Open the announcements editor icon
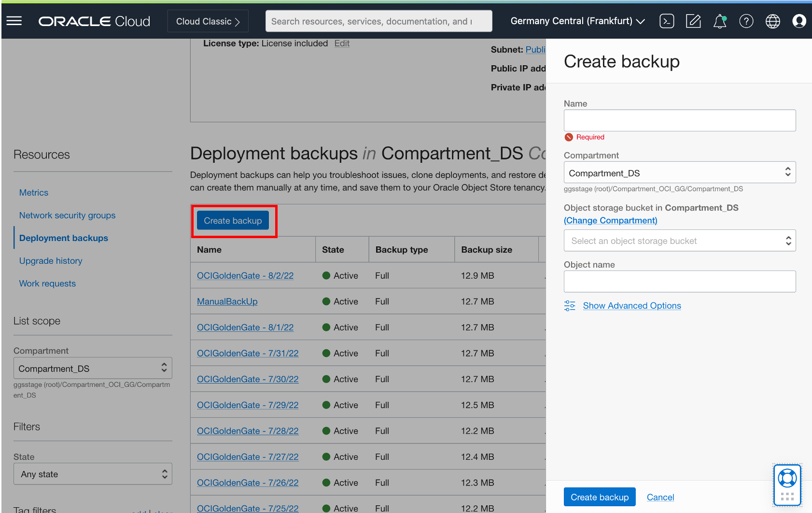This screenshot has width=812, height=513. 693,21
